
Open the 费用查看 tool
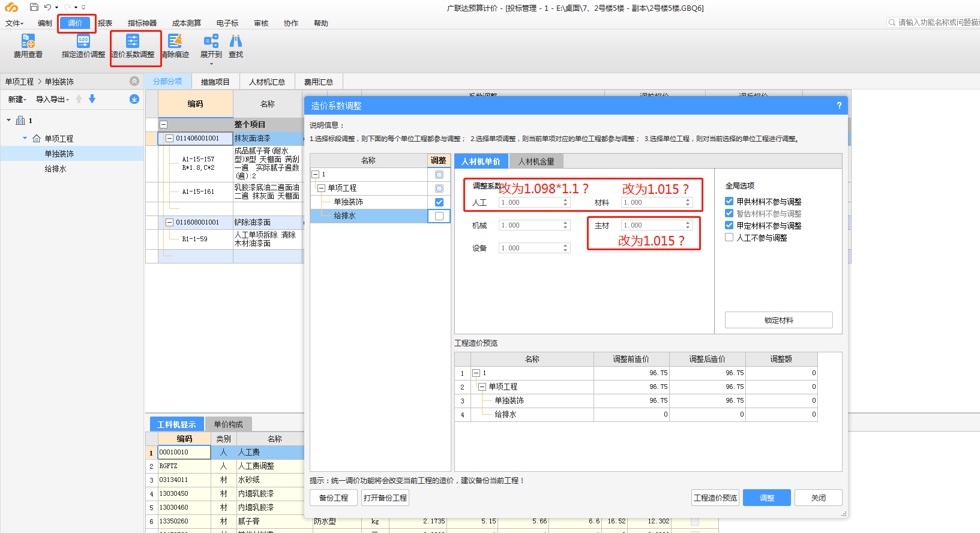coord(28,46)
